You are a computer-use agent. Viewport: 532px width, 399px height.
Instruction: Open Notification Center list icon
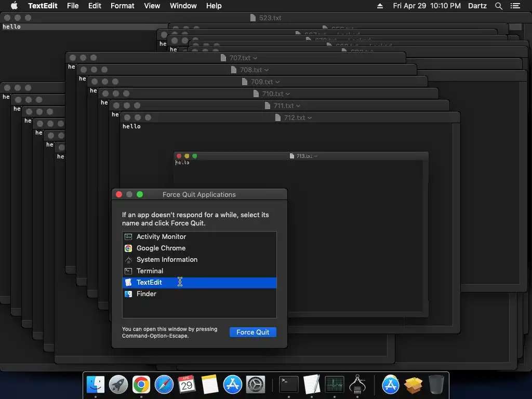[x=515, y=6]
